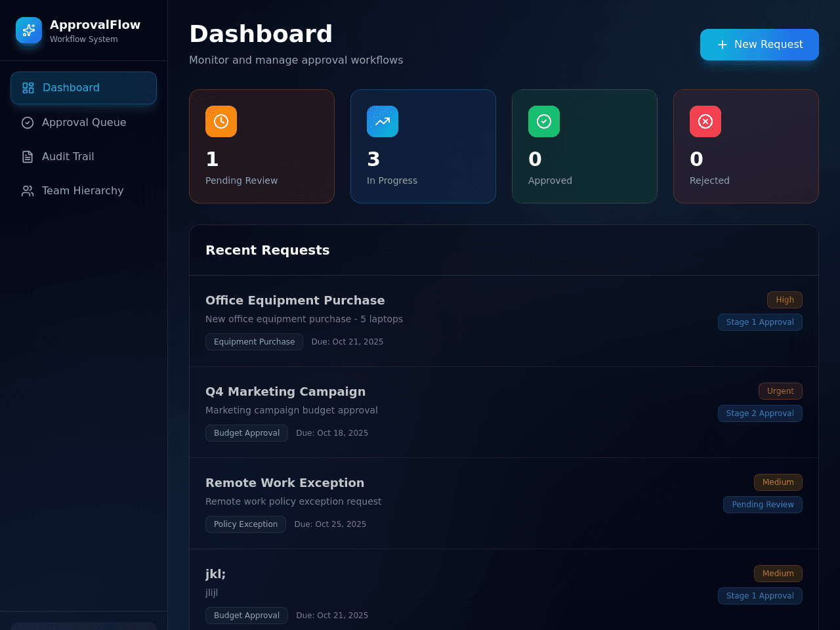Open the Rejected stat card

pyautogui.click(x=746, y=146)
